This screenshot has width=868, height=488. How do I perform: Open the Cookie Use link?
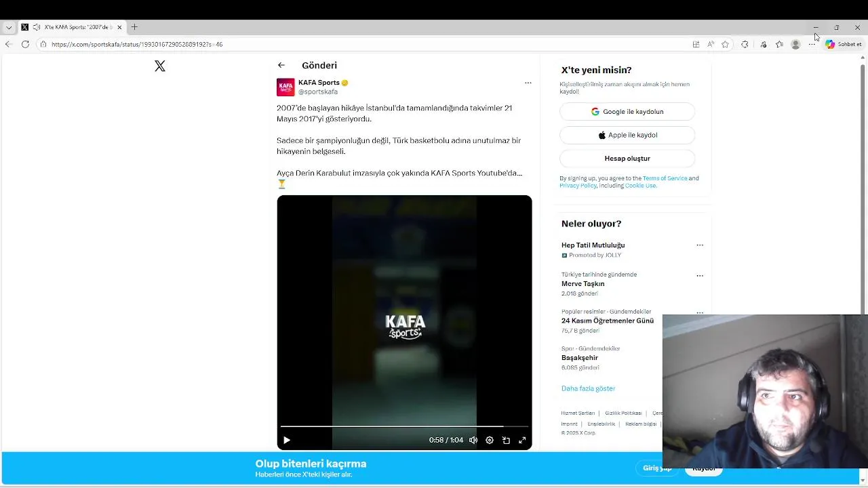coord(640,185)
